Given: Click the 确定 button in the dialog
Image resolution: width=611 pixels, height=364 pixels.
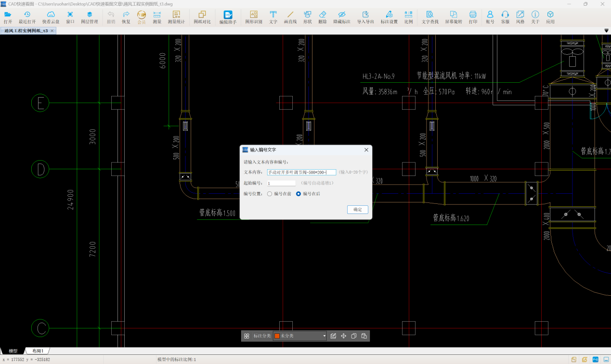Looking at the screenshot, I should coord(357,210).
